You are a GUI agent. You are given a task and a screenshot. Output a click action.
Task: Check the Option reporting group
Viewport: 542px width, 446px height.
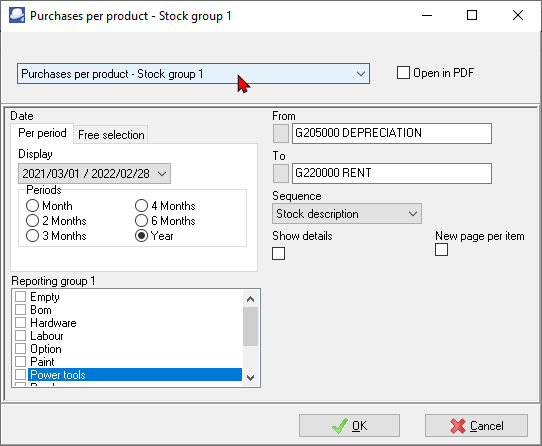[21, 349]
